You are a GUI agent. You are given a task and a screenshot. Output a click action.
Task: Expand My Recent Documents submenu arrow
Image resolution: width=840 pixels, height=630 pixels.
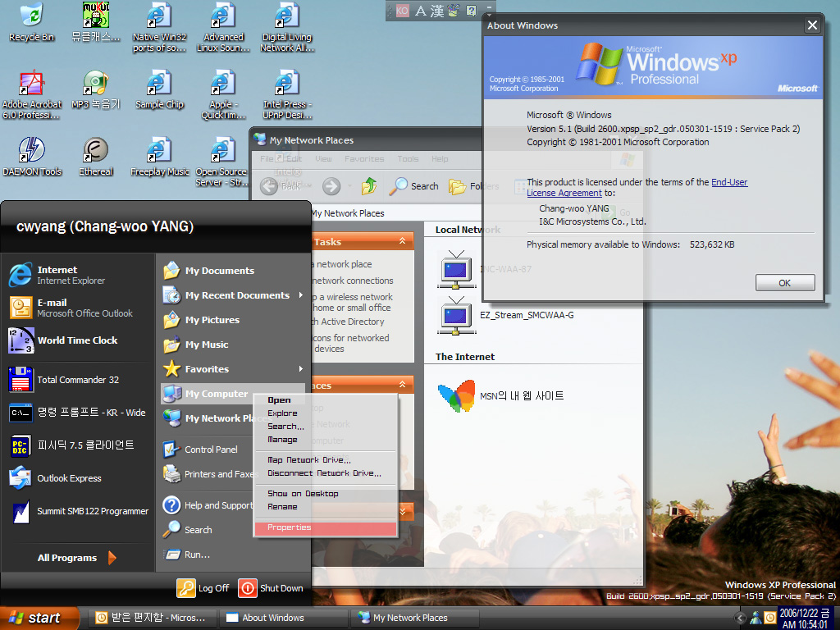tap(301, 295)
